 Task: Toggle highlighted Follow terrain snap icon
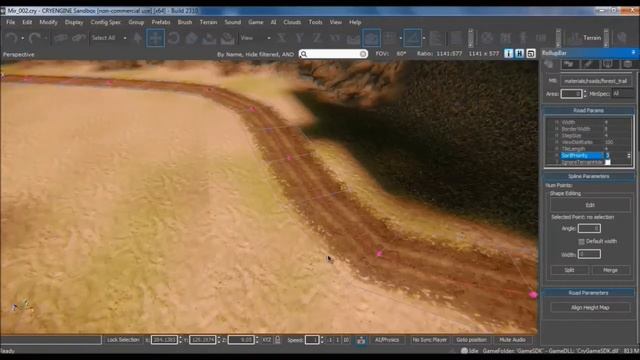pyautogui.click(x=371, y=38)
